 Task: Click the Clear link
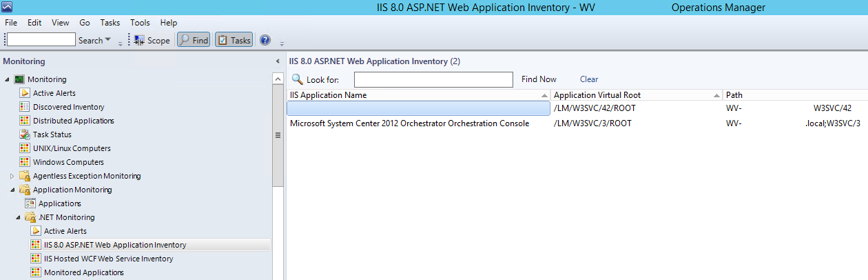tap(589, 79)
